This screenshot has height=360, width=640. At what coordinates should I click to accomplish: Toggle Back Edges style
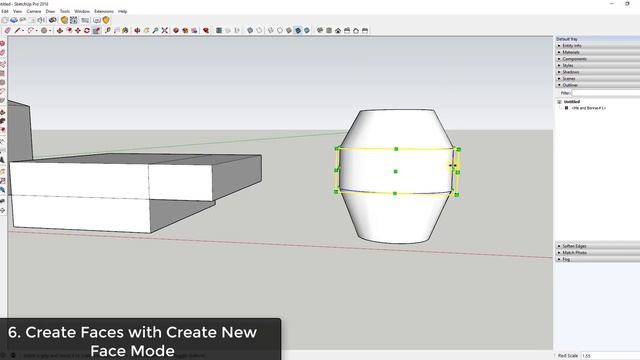point(259,31)
